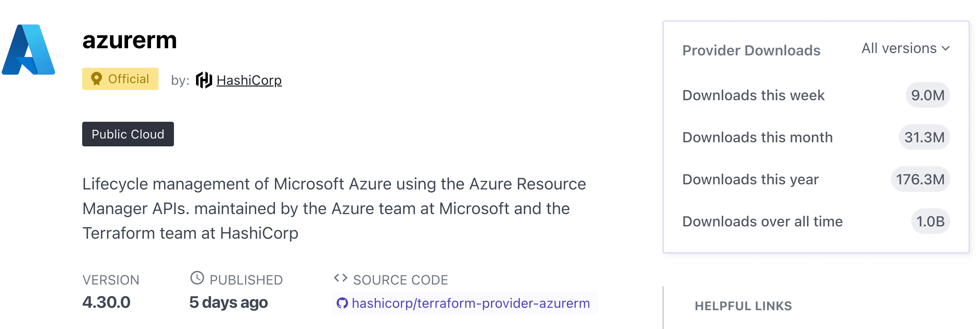The height and width of the screenshot is (329, 980).
Task: Click the azurerm title heading
Action: 130,42
